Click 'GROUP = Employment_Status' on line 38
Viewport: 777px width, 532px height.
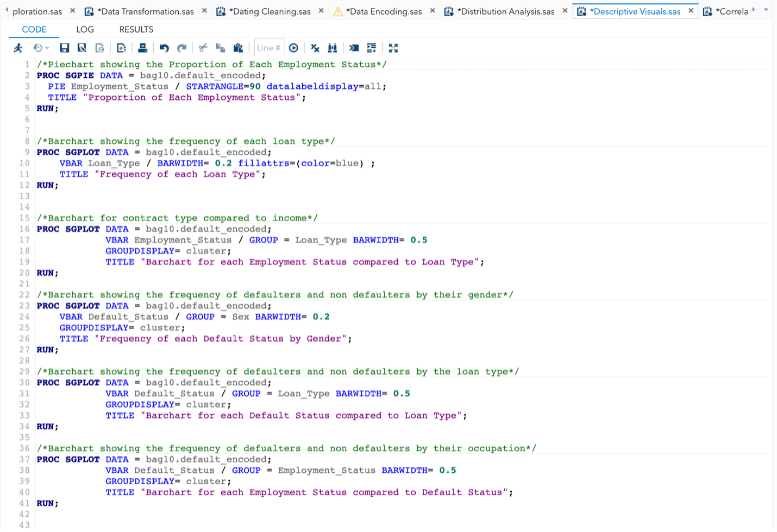pyautogui.click(x=304, y=470)
